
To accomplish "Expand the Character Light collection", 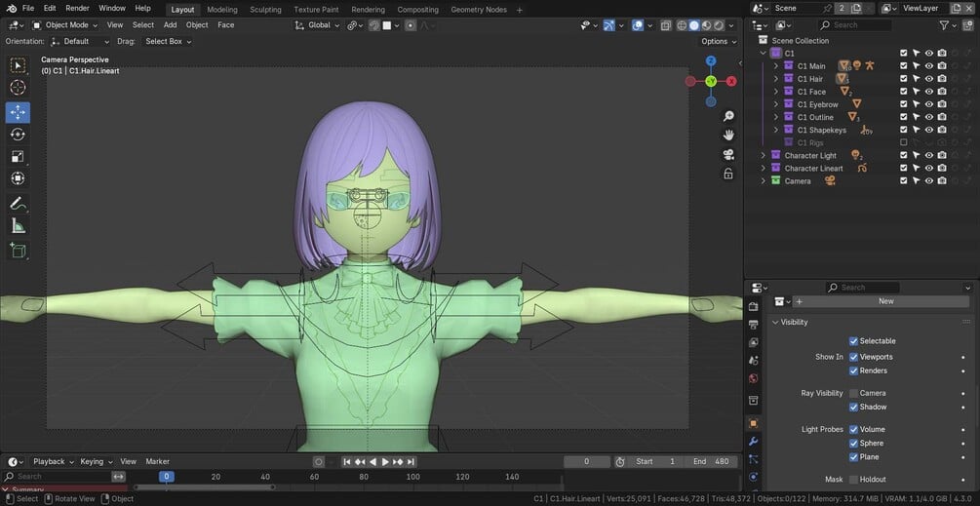I will point(764,156).
